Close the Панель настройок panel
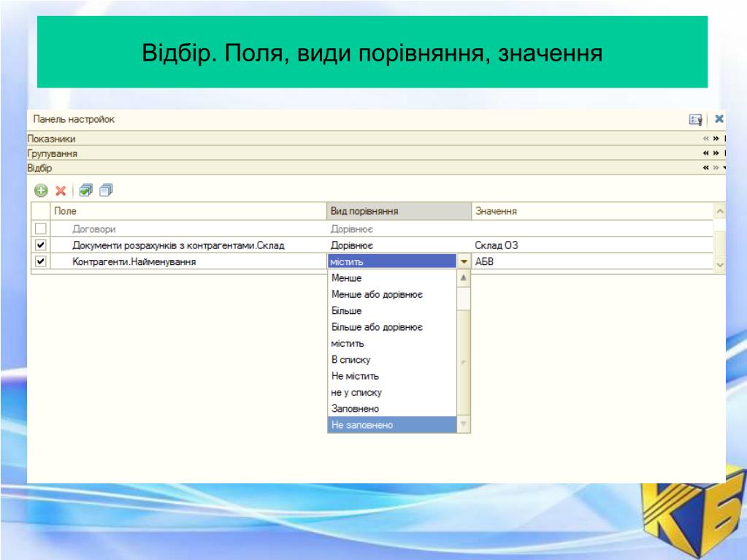 [719, 119]
